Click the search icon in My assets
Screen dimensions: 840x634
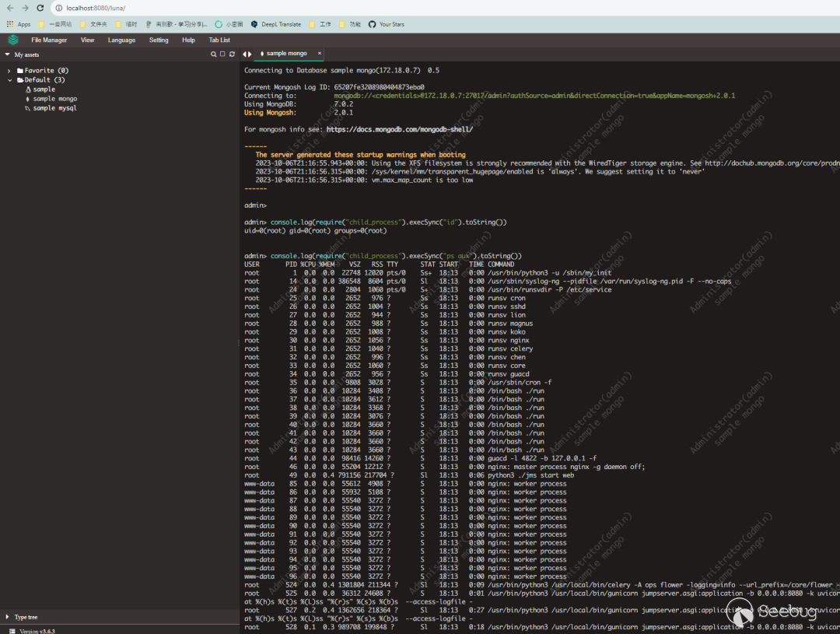(x=214, y=54)
